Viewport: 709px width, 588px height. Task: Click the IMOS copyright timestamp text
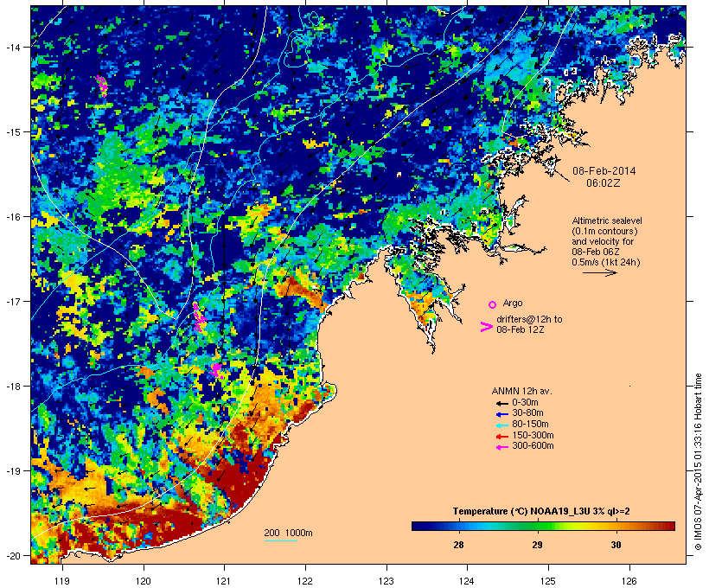[698, 462]
